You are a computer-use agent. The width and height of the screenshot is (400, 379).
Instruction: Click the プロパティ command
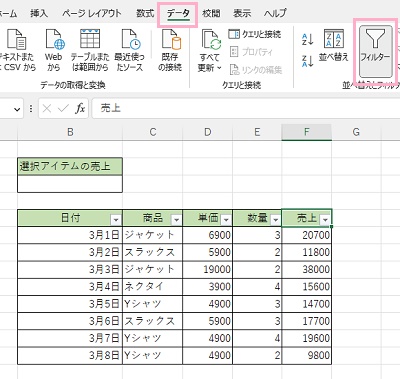[251, 52]
